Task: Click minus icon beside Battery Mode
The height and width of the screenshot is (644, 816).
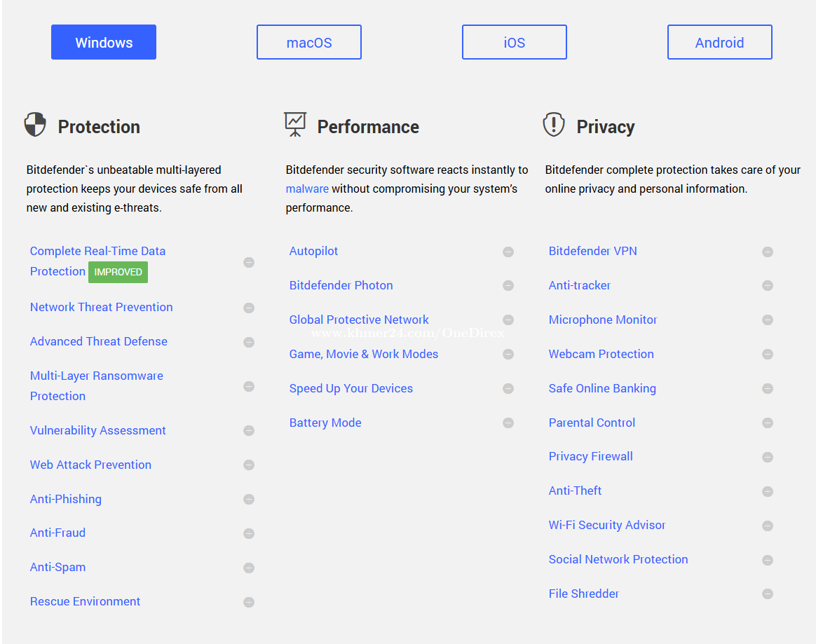Action: 508,423
